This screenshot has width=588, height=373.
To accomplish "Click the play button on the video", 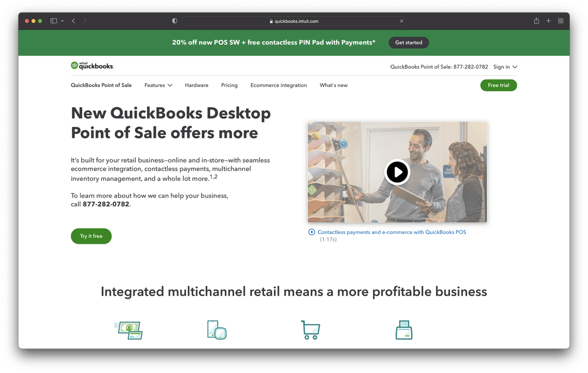I will click(x=397, y=172).
